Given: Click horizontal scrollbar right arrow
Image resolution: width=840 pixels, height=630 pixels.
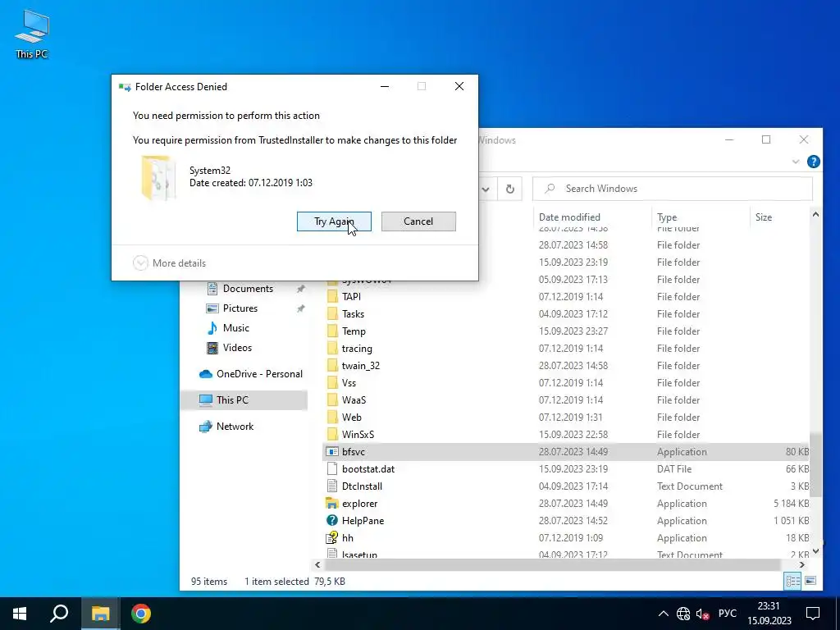Looking at the screenshot, I should tap(802, 564).
